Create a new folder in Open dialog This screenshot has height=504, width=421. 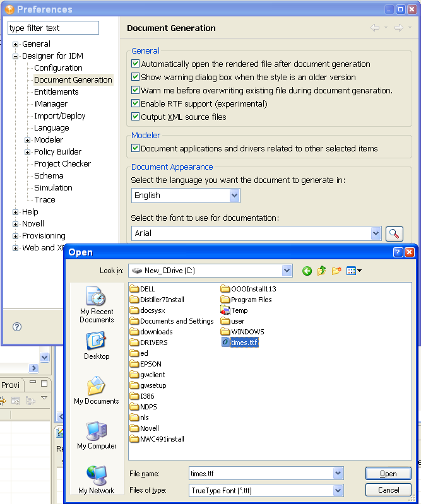(336, 271)
